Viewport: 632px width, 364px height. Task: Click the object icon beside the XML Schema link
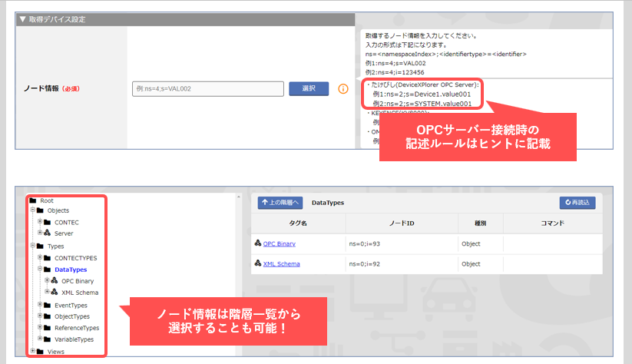tap(257, 264)
